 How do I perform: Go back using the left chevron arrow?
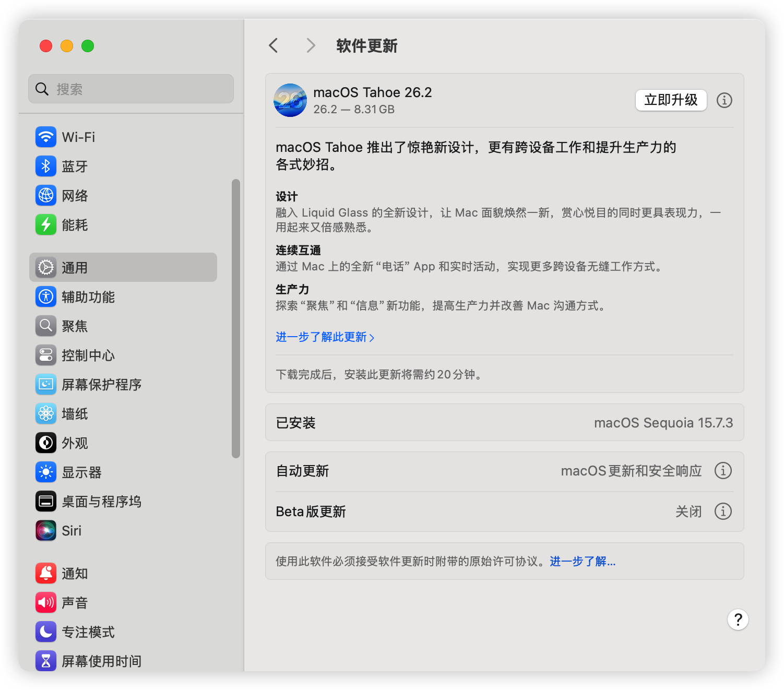[273, 45]
